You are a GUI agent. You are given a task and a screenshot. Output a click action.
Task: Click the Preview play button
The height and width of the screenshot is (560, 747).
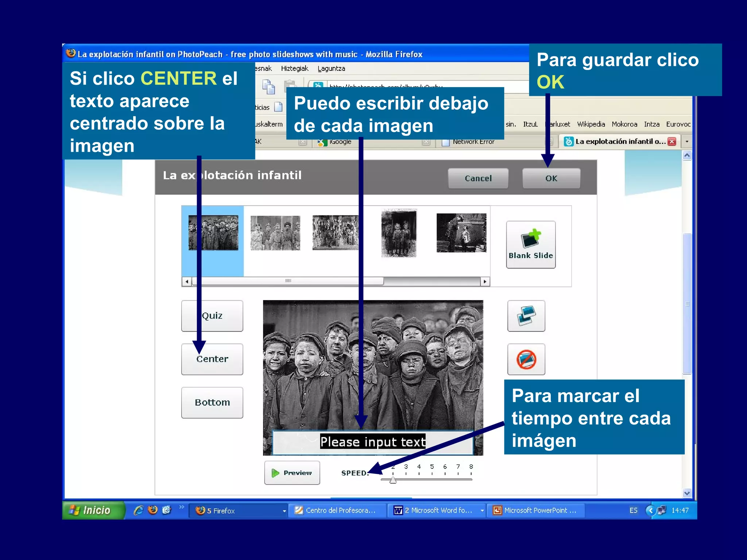click(292, 473)
